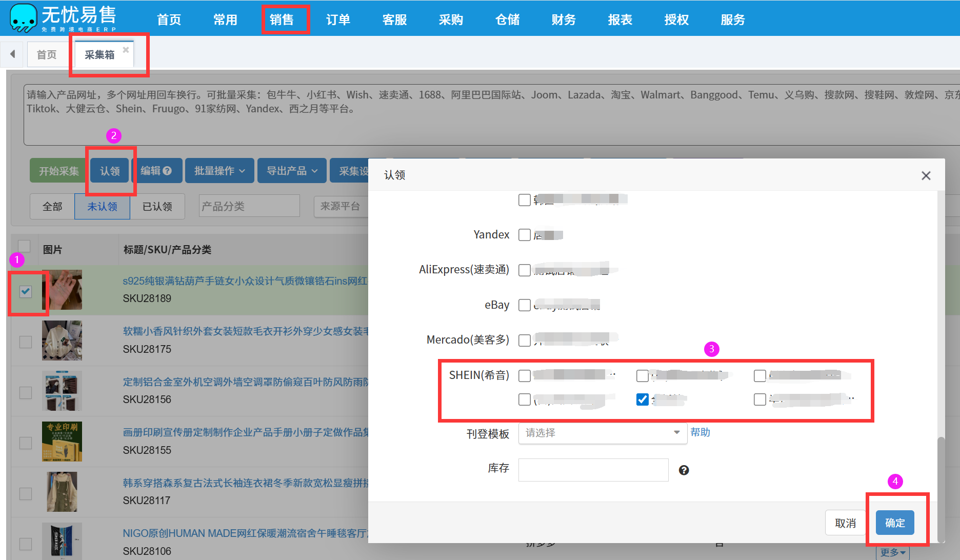This screenshot has height=560, width=960.
Task: Switch to the 已认领 tab
Action: (157, 206)
